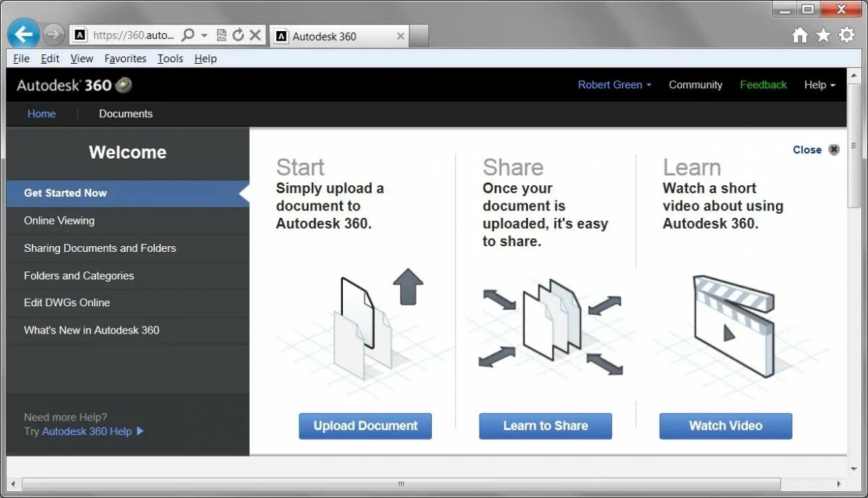Click the Autodesk 360 Help link
Screen dimensions: 868x498
click(87, 431)
